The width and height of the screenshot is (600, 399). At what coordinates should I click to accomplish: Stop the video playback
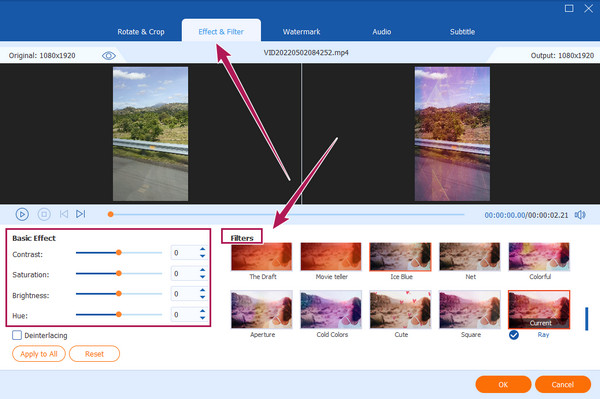(x=44, y=214)
